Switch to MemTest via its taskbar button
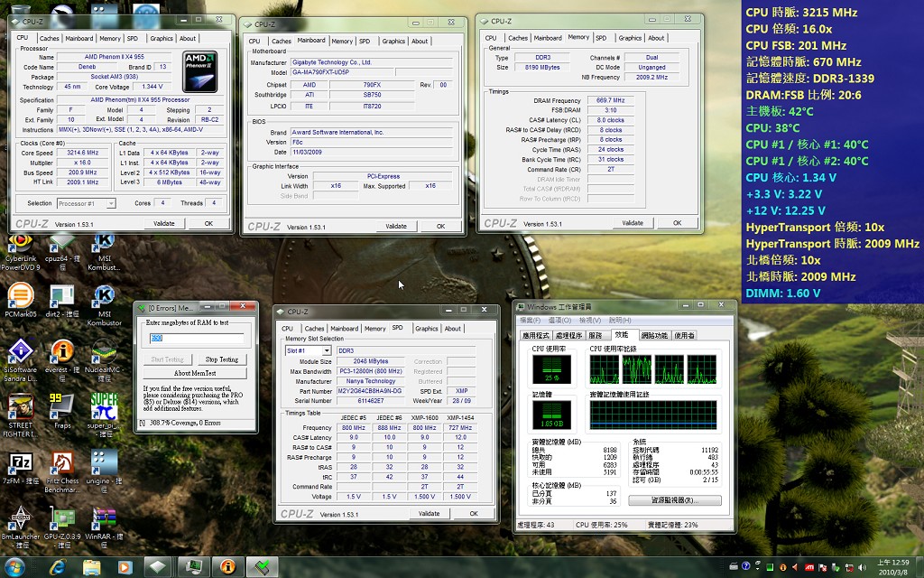This screenshot has width=924, height=578. tap(263, 567)
